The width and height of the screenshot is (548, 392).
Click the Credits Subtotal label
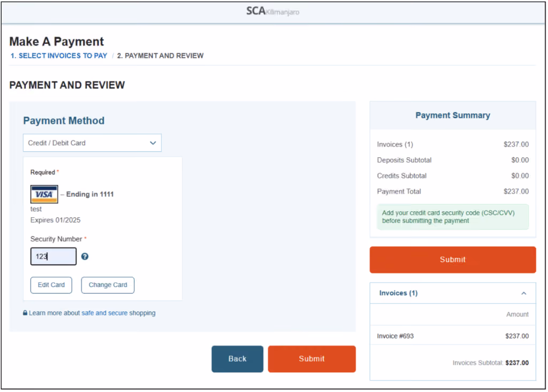click(401, 176)
